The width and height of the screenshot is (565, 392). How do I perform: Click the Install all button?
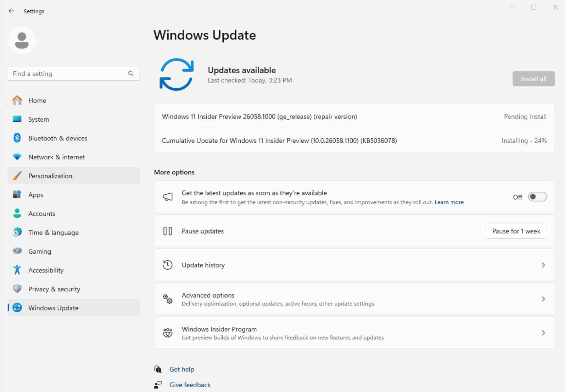(x=534, y=79)
